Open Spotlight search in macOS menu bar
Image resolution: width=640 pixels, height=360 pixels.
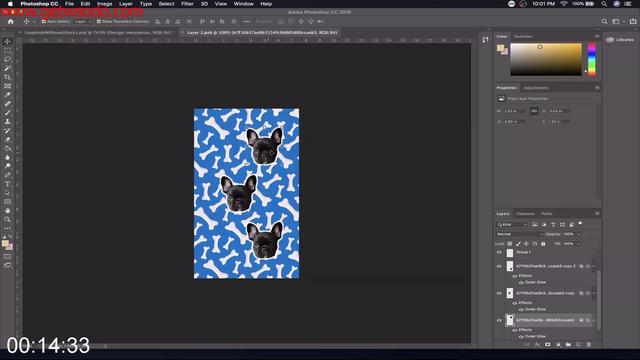[x=604, y=4]
